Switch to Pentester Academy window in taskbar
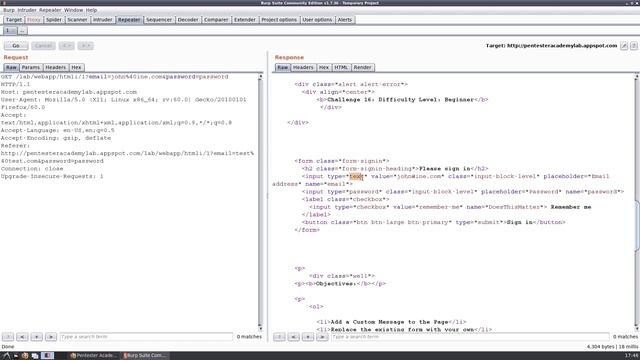The image size is (640, 360). [x=93, y=356]
